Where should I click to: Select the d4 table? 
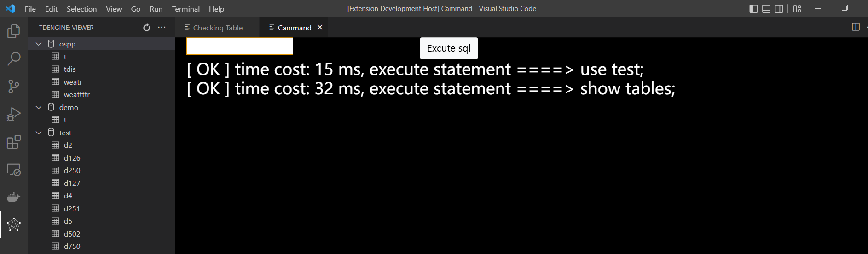pyautogui.click(x=101, y=196)
